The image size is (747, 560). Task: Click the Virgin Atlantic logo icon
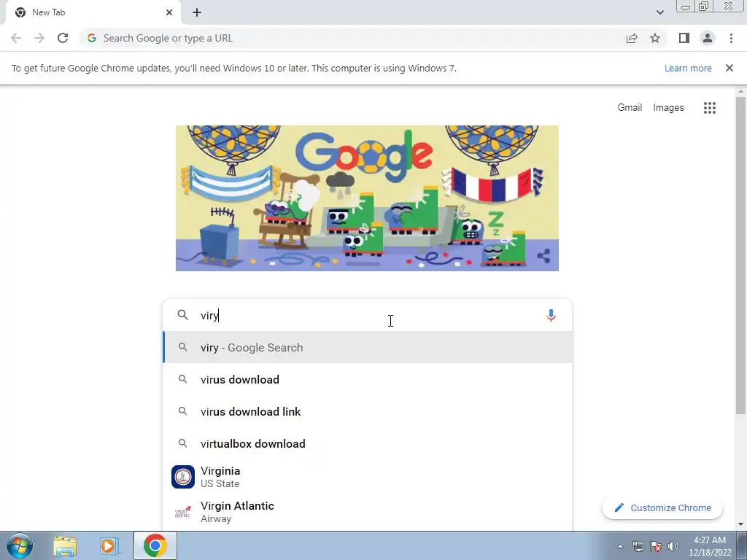click(183, 512)
